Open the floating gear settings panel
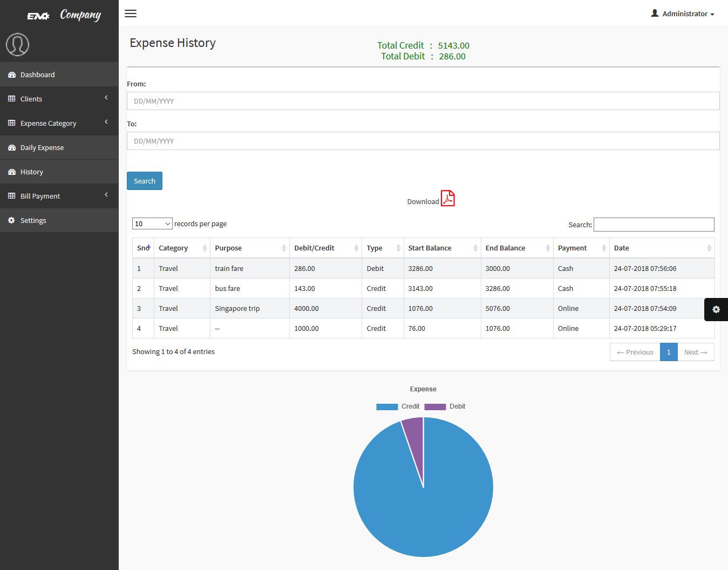The height and width of the screenshot is (570, 728). click(x=716, y=309)
